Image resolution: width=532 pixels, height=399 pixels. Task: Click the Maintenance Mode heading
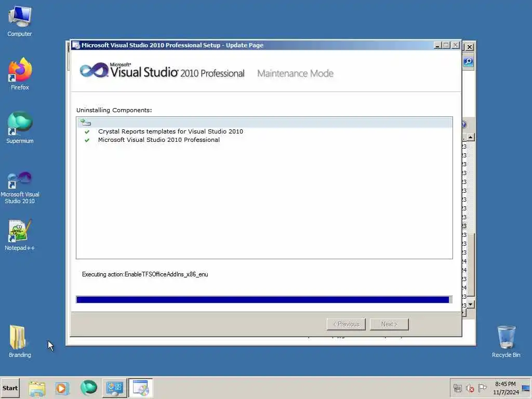coord(295,73)
